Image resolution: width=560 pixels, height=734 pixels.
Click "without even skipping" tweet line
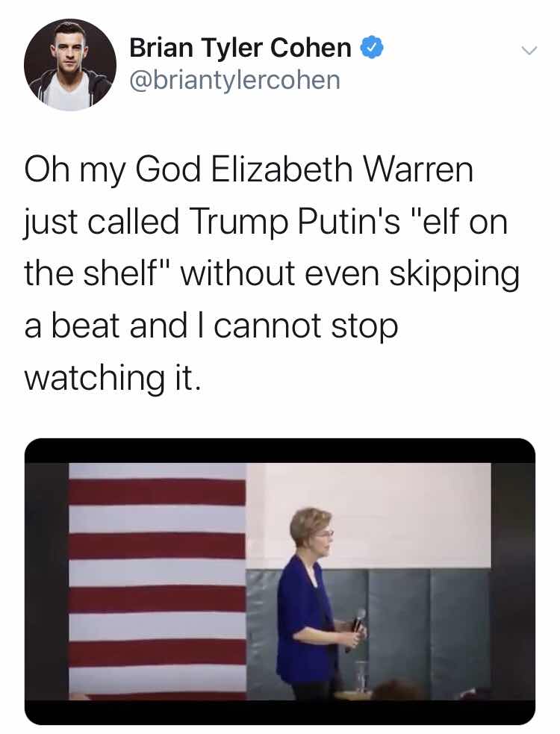click(x=350, y=274)
